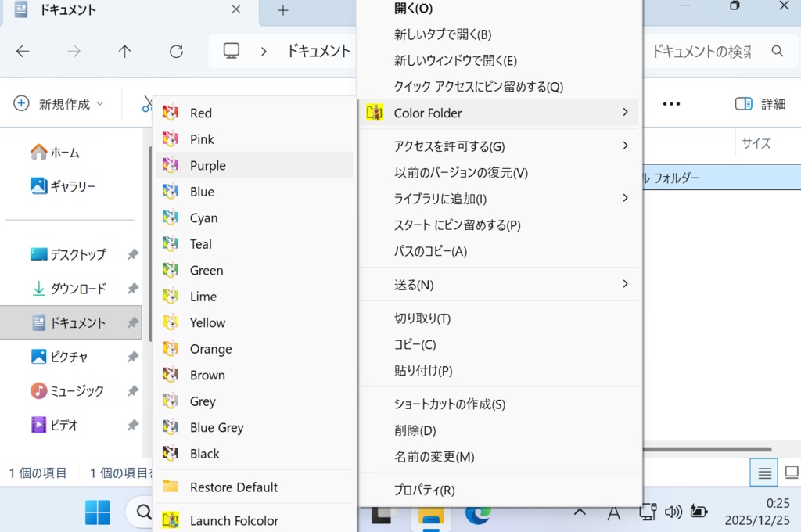Expand the 送る submenu arrow
801x532 pixels.
[625, 284]
